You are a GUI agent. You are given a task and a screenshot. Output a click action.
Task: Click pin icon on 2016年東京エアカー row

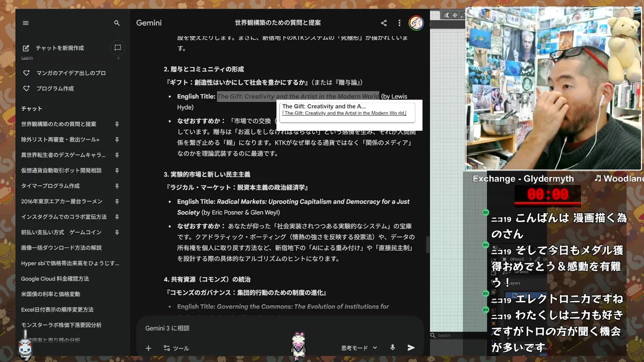(117, 202)
